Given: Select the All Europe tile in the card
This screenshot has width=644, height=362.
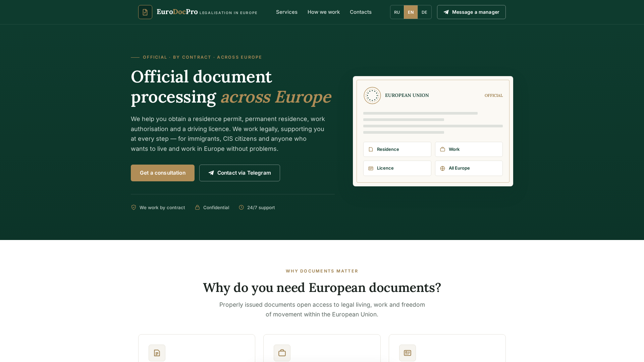Looking at the screenshot, I should (469, 168).
